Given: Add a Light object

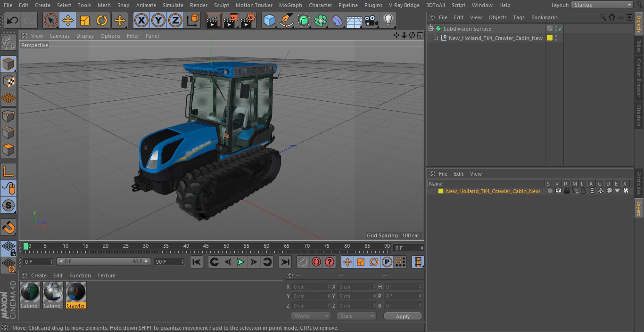Looking at the screenshot, I should [x=388, y=20].
